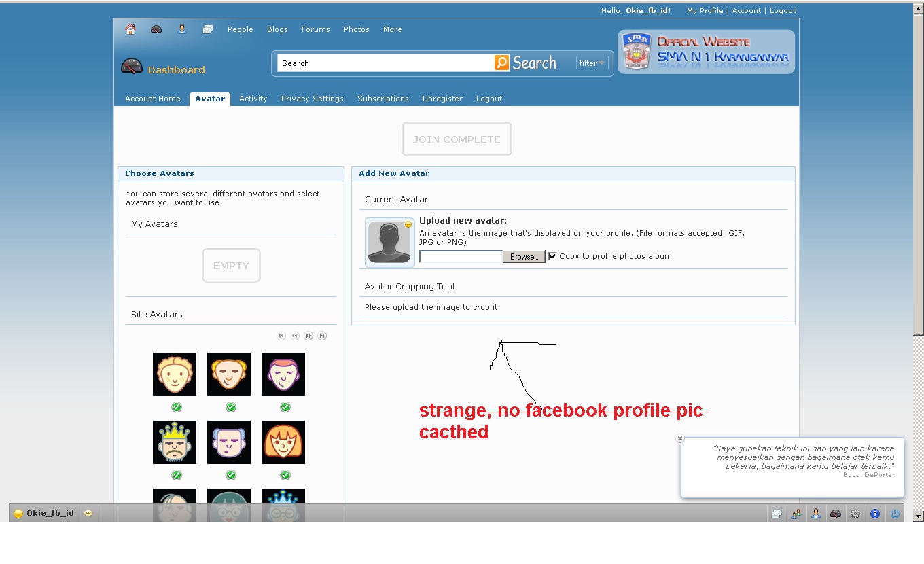Open the Okie_fb_id status menu in bottom bar
Viewport: 924px width, 564px height.
[44, 513]
